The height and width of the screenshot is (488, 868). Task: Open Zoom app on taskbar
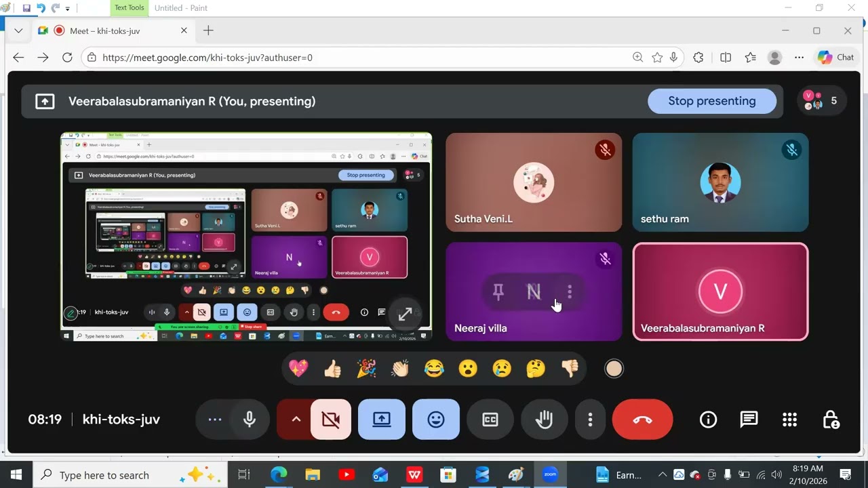point(550,475)
